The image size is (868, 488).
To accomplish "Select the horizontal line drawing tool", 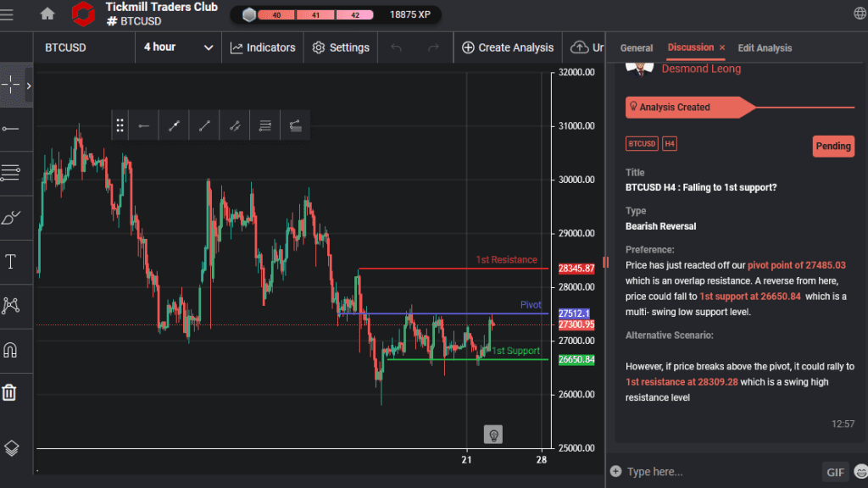I will click(x=12, y=130).
